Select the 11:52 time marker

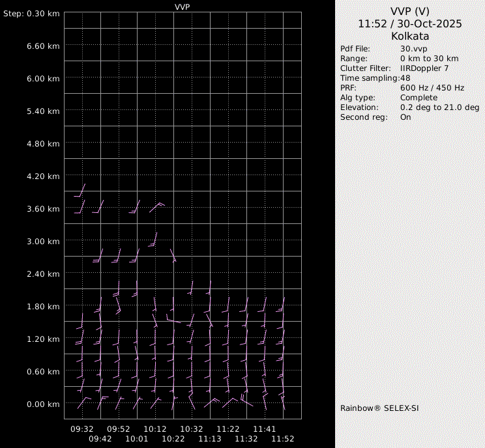coord(283,439)
